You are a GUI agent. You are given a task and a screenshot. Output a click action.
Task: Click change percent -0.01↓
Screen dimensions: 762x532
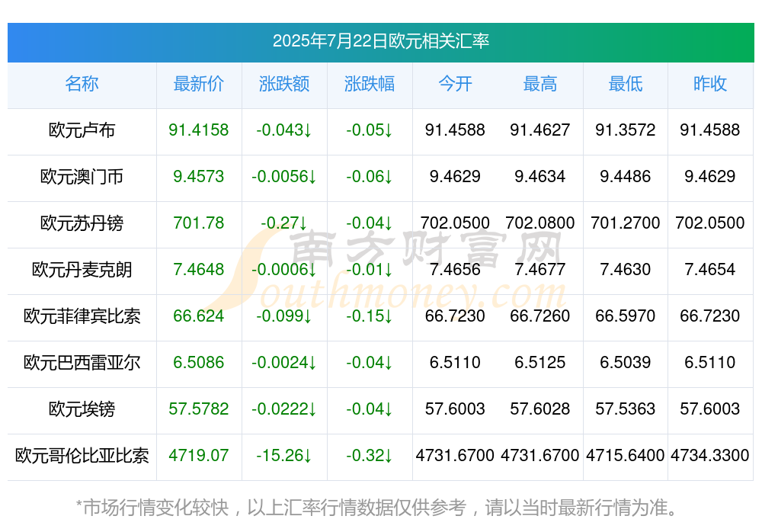click(370, 269)
